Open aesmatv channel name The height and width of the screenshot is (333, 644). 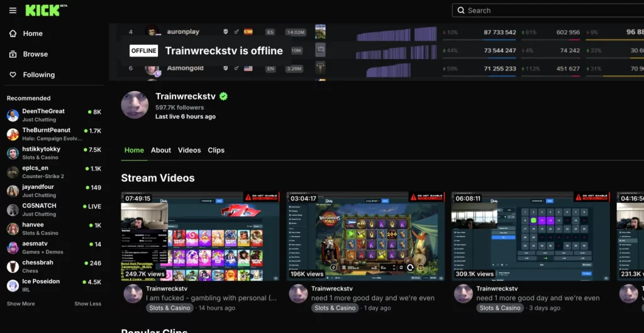tap(35, 244)
